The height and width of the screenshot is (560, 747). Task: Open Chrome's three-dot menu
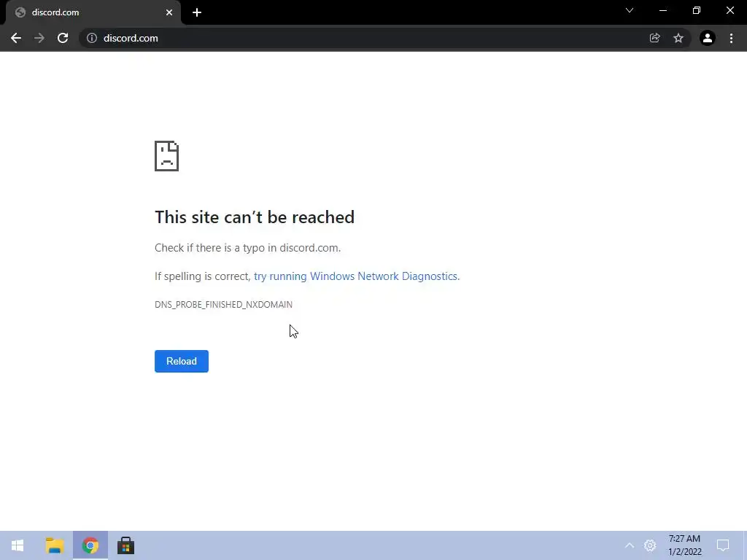731,38
